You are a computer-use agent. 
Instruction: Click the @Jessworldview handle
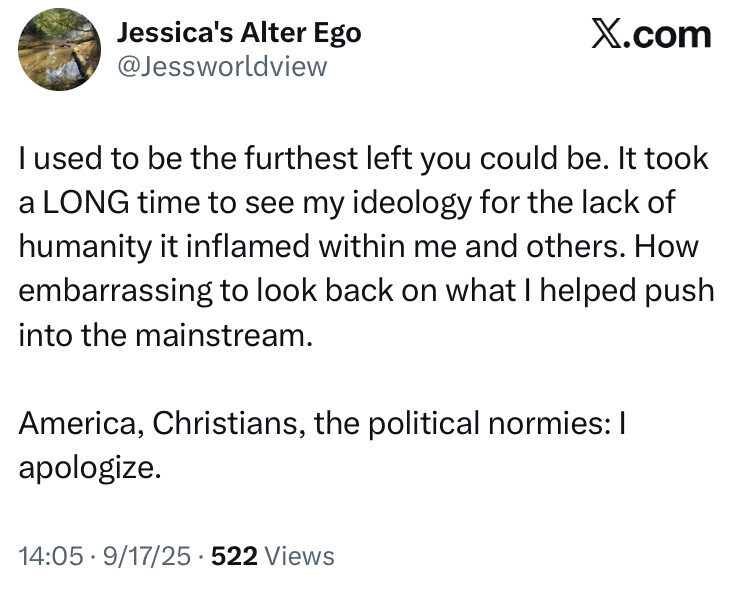(x=222, y=66)
